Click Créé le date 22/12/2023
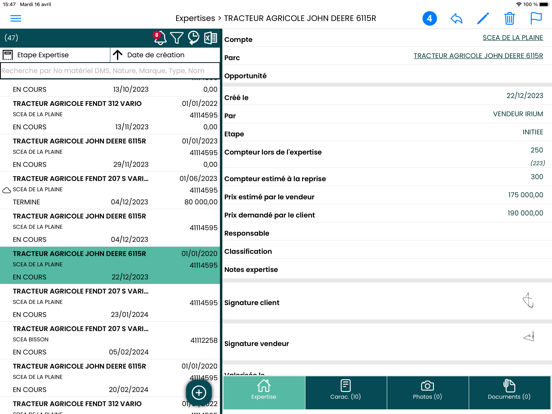 click(525, 96)
